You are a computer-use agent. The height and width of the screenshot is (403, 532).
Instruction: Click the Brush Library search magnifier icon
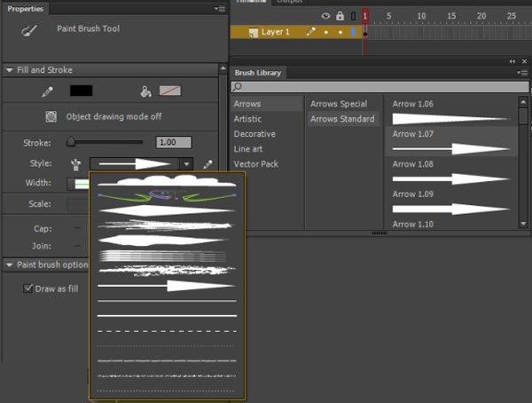pyautogui.click(x=237, y=87)
